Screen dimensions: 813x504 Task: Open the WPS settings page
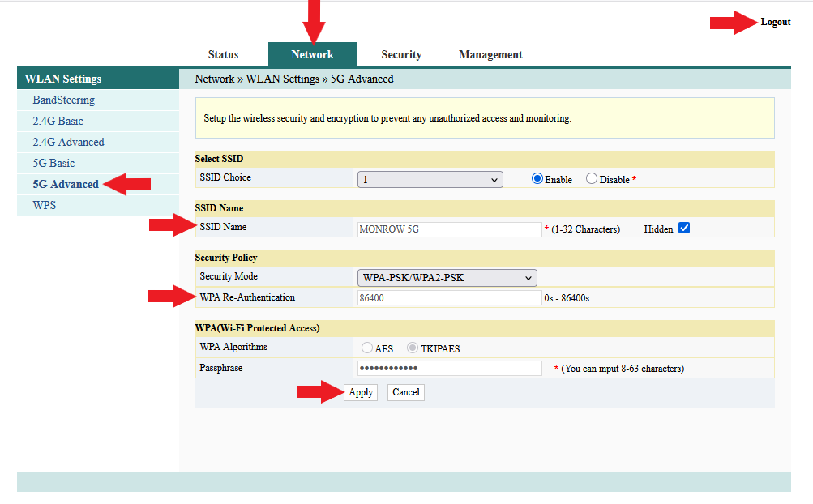tap(45, 205)
